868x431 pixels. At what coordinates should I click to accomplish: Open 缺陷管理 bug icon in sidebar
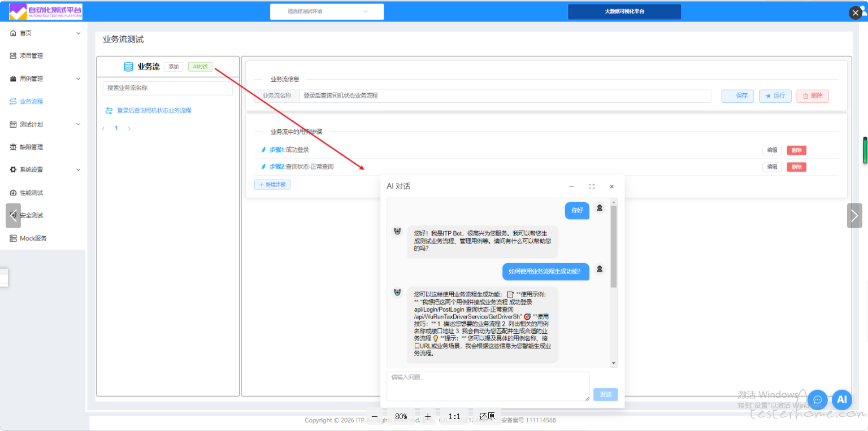[x=13, y=147]
